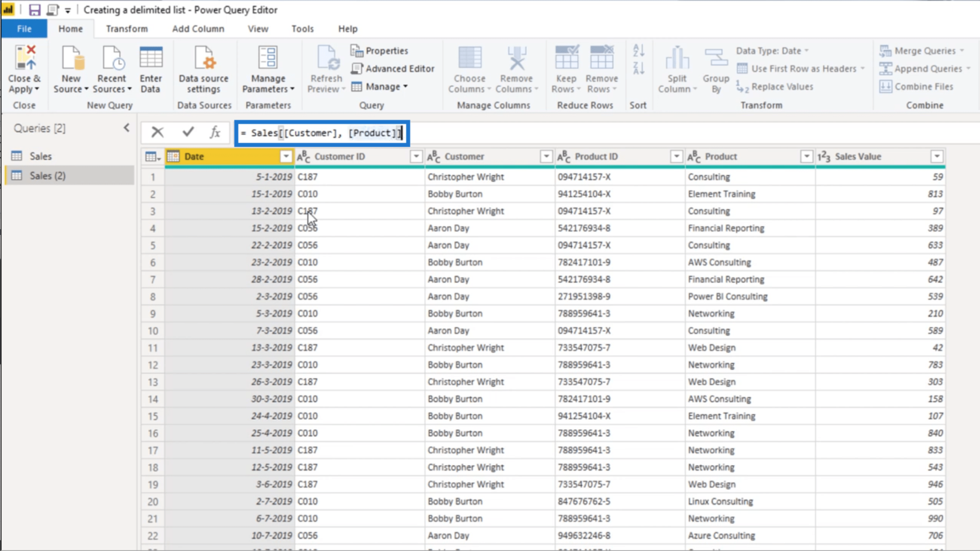Switch to the Tools tab
Image resolution: width=980 pixels, height=551 pixels.
point(303,29)
